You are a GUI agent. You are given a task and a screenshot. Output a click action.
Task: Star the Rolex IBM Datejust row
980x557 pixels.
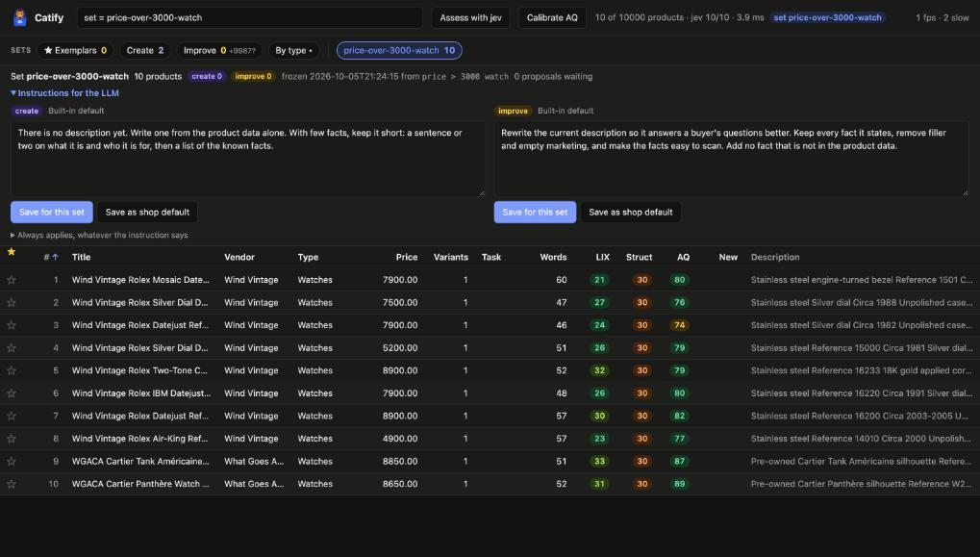(x=12, y=393)
